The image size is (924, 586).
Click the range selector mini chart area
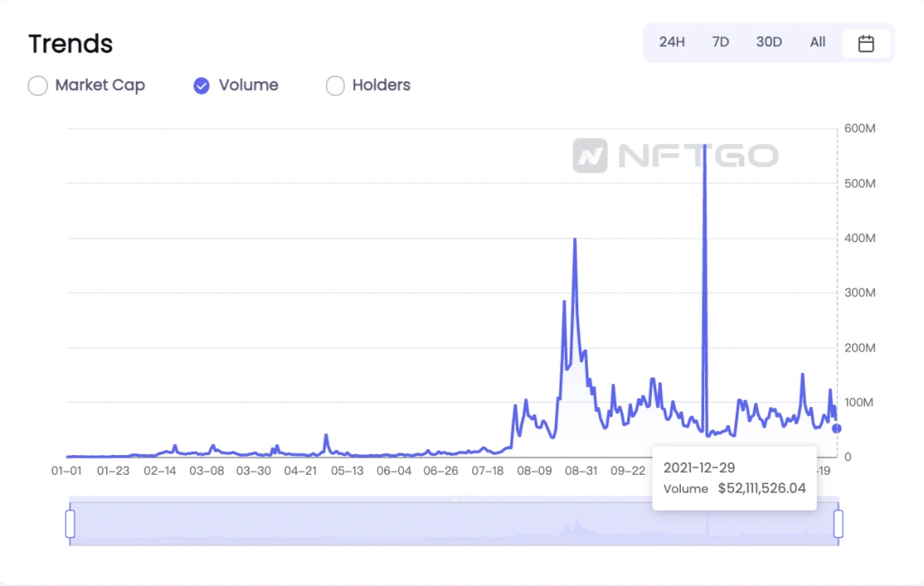pyautogui.click(x=453, y=524)
